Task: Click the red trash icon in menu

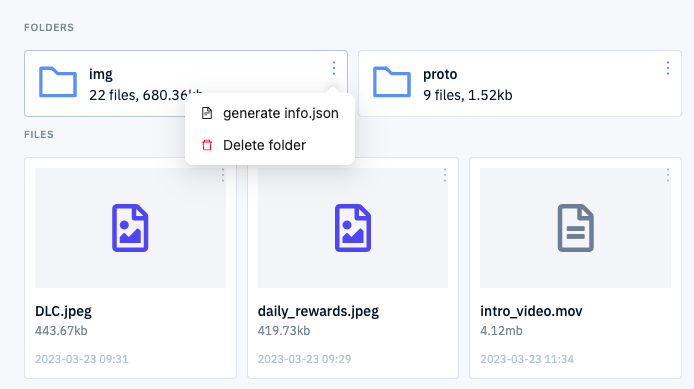Action: 207,145
